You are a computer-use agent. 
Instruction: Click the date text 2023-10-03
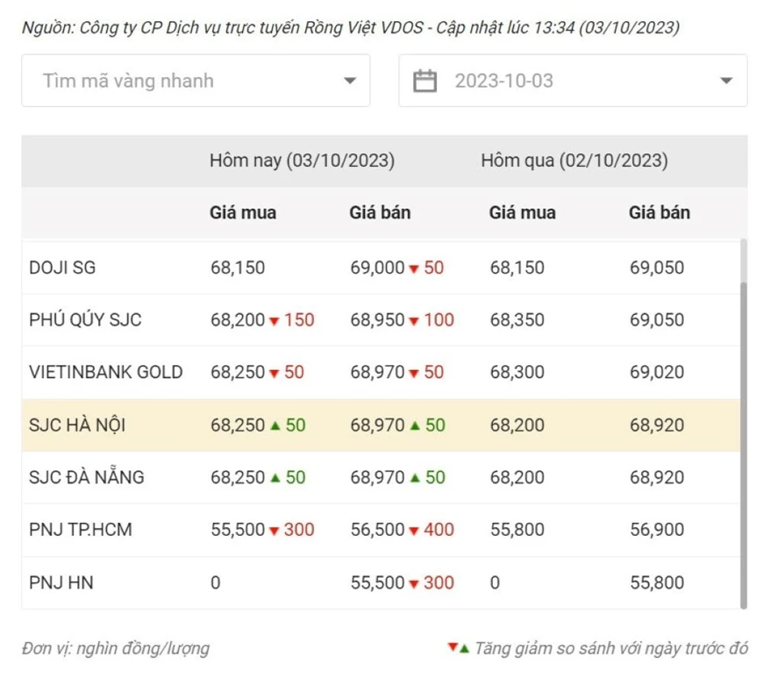[x=503, y=82]
